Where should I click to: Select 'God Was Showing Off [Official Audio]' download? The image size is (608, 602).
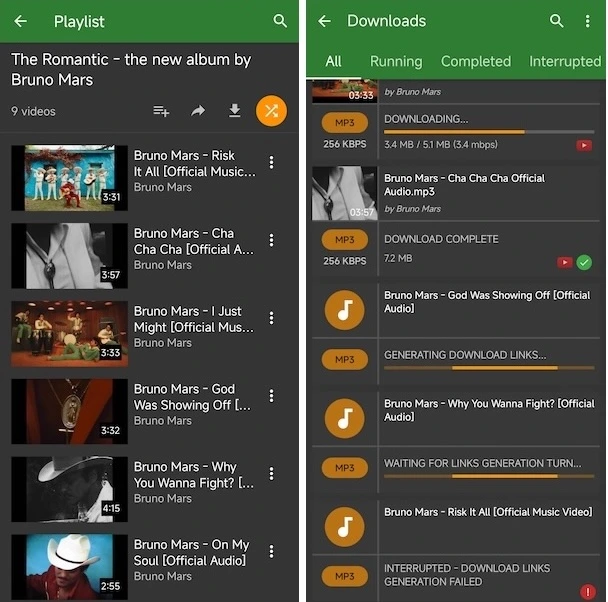(x=487, y=302)
